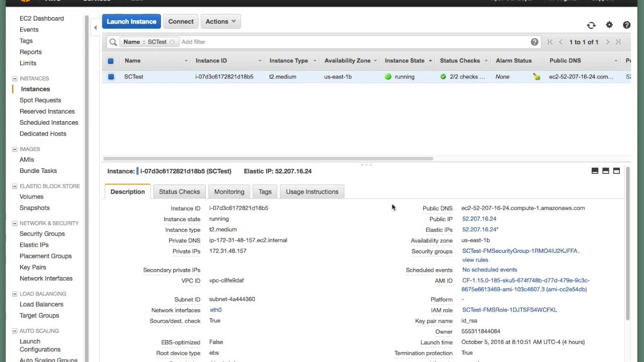Open Volumes in sidebar
Screen dimensions: 644x362
(x=32, y=197)
